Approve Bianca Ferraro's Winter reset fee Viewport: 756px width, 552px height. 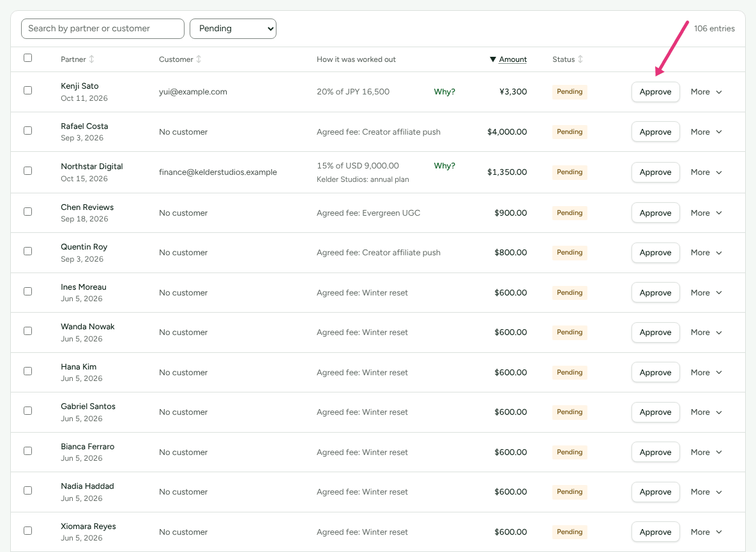tap(655, 452)
